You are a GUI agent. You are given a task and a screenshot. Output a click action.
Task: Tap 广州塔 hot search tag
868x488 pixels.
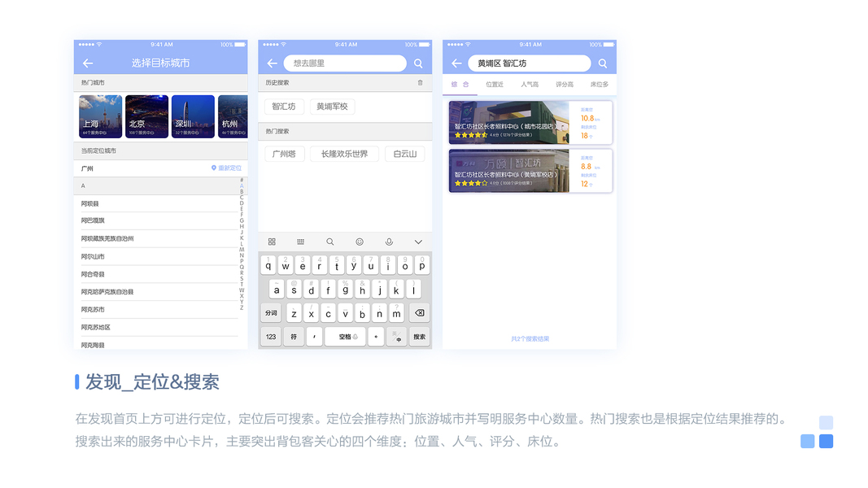point(284,154)
